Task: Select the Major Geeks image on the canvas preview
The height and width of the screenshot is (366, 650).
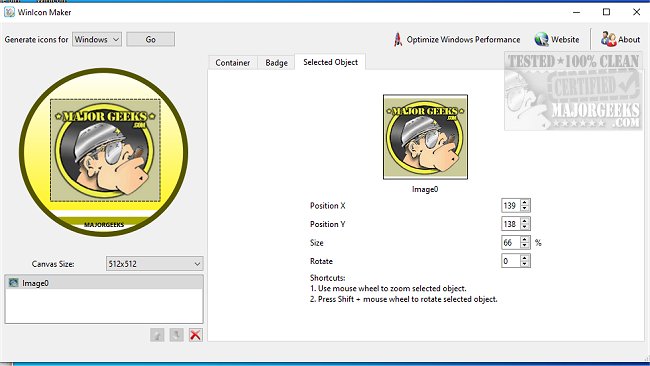Action: pyautogui.click(x=105, y=151)
